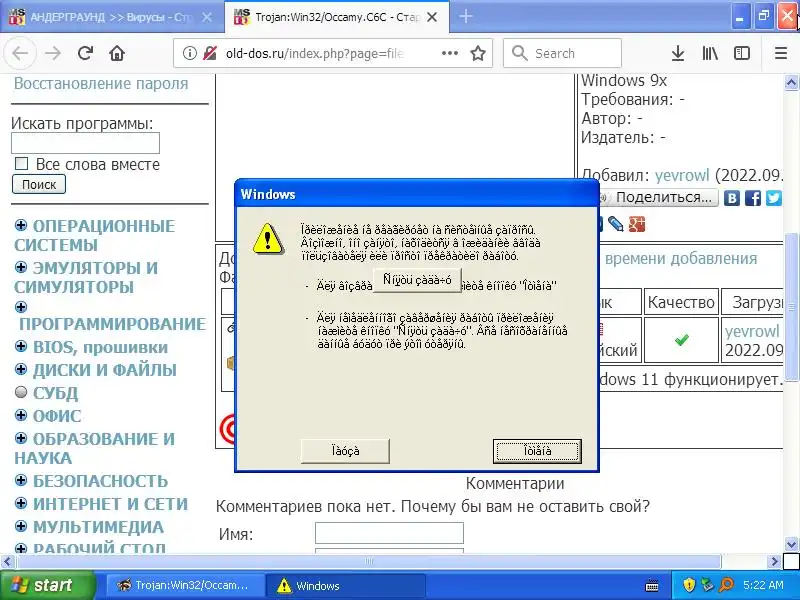Expand the BIOS, прошивки category
800x600 pixels.
pyautogui.click(x=21, y=346)
